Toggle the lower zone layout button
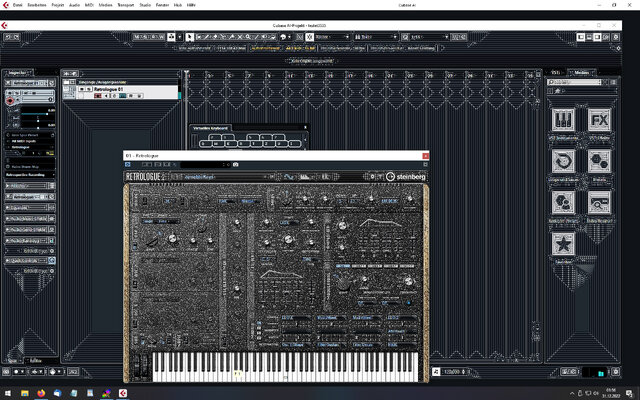Image resolution: width=640 pixels, height=400 pixels. coord(589,37)
